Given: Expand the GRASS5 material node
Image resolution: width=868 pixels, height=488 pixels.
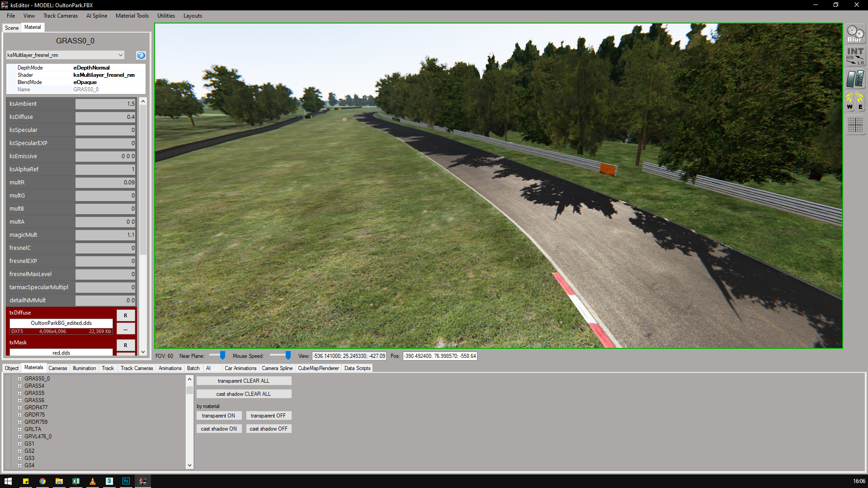Looking at the screenshot, I should click(x=20, y=393).
